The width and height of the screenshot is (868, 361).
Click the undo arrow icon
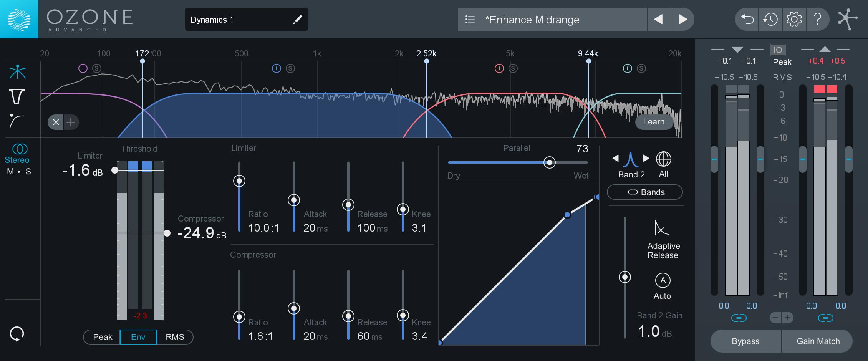click(747, 19)
